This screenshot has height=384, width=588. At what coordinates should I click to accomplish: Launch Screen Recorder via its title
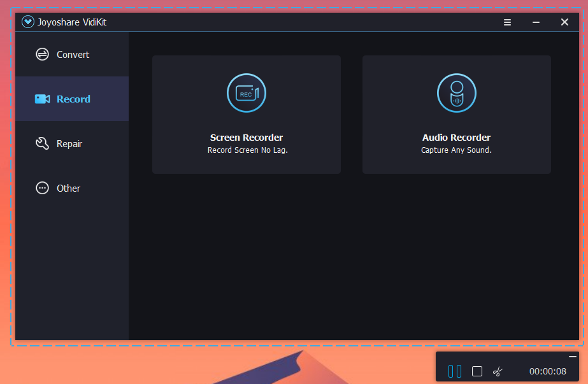(x=247, y=138)
